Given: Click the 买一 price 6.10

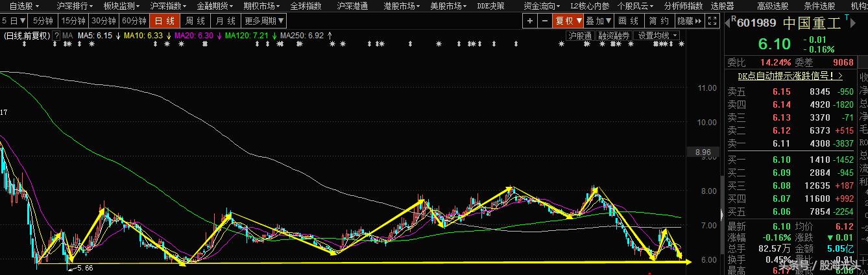Looking at the screenshot, I should pyautogui.click(x=781, y=160).
